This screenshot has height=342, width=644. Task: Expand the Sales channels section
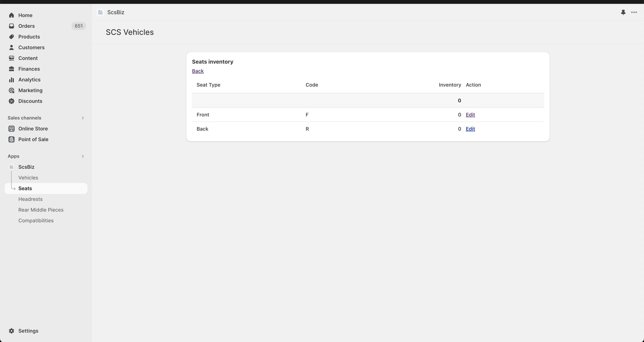point(83,118)
